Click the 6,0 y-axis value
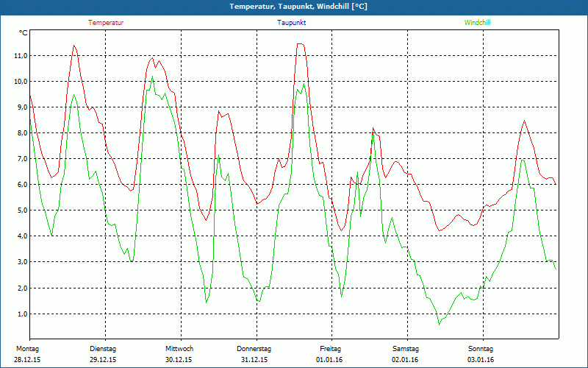This screenshot has width=588, height=368. [22, 185]
